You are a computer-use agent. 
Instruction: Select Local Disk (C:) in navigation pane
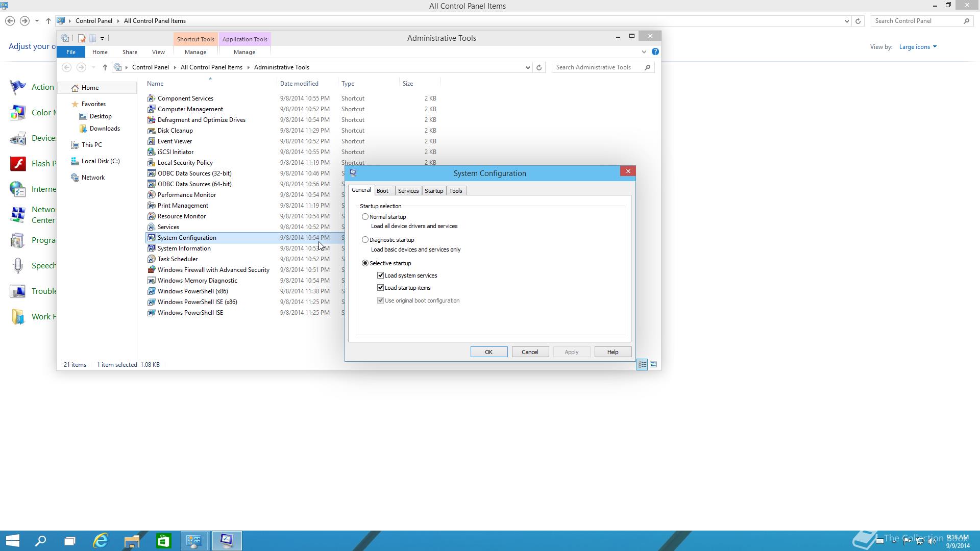[101, 161]
